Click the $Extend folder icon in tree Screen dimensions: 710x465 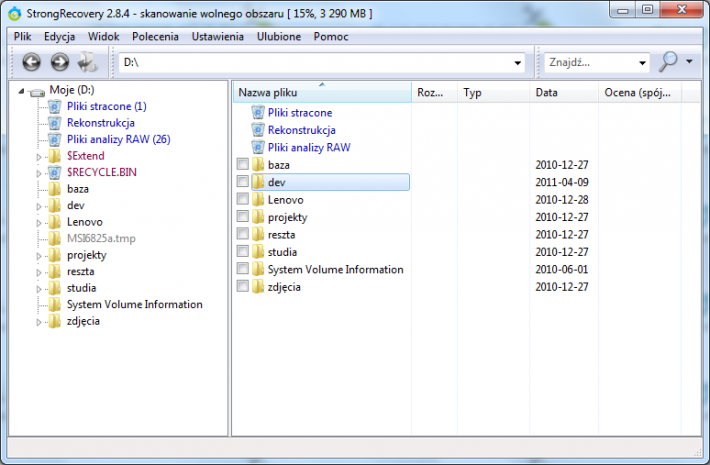pos(54,156)
